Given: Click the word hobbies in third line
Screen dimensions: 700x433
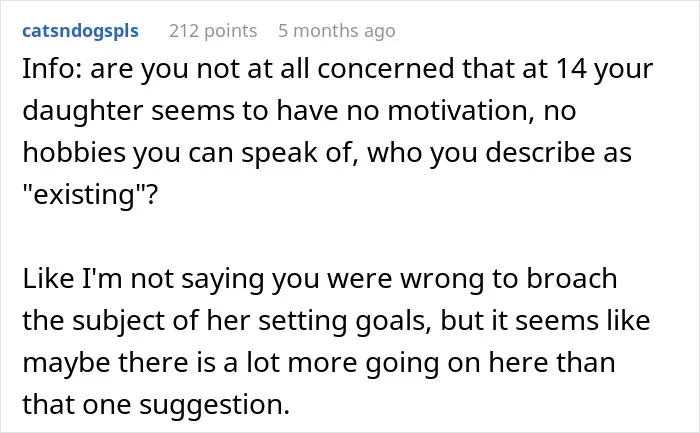Looking at the screenshot, I should pos(74,153).
